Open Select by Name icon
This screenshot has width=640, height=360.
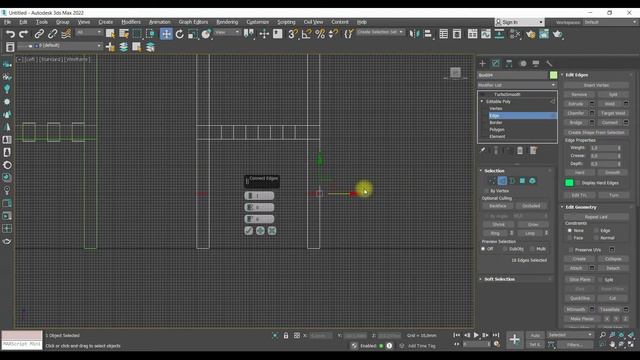[x=124, y=34]
